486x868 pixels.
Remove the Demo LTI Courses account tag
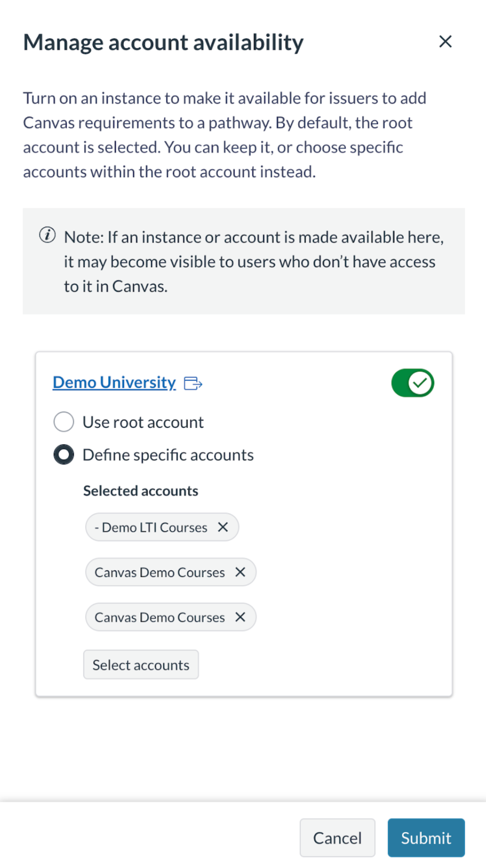tap(223, 527)
